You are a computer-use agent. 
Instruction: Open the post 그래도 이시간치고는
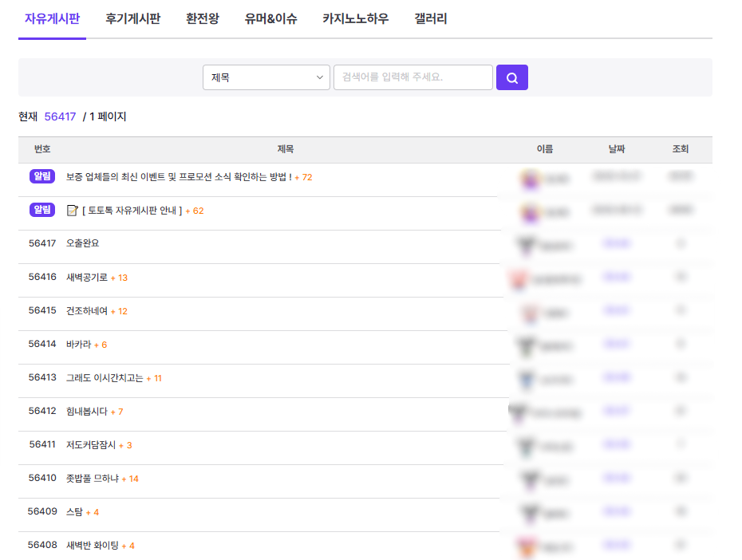click(104, 378)
